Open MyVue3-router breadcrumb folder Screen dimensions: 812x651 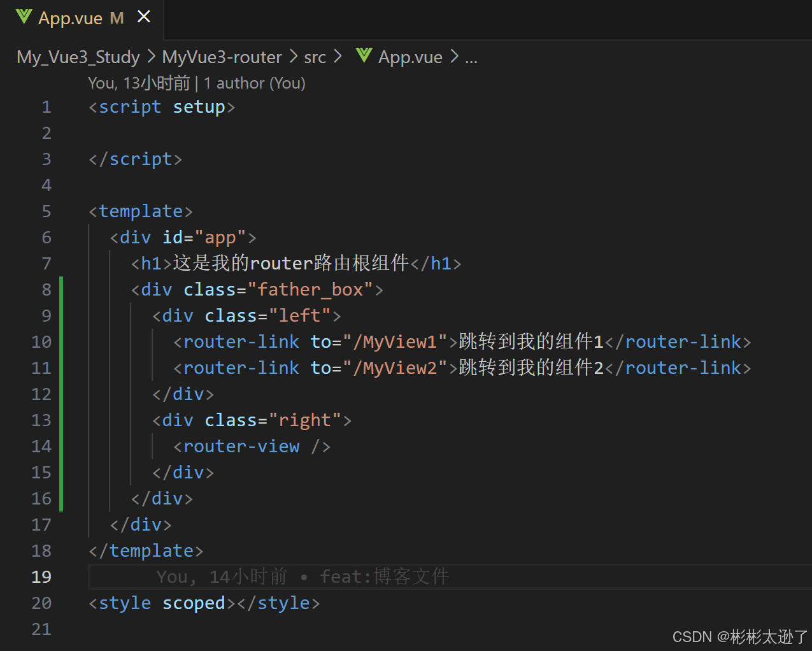[222, 57]
